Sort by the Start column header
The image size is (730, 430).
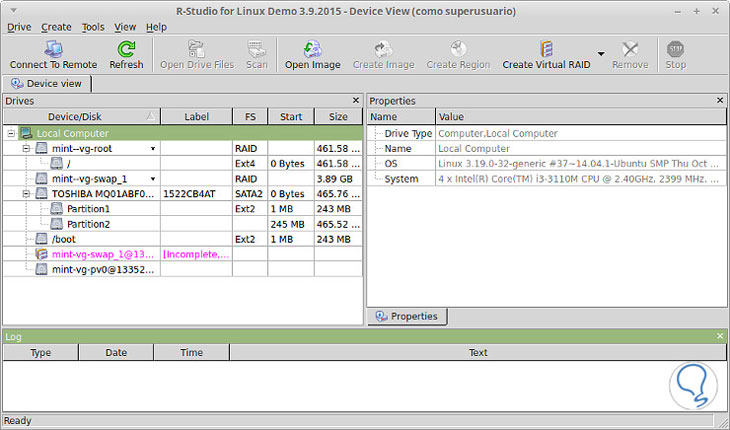(x=291, y=116)
